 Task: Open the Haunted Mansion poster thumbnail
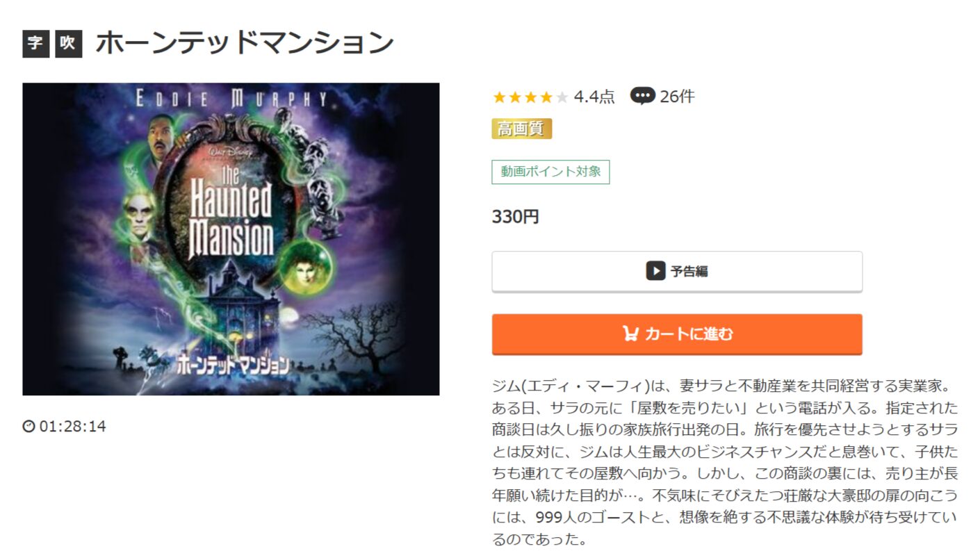point(231,239)
